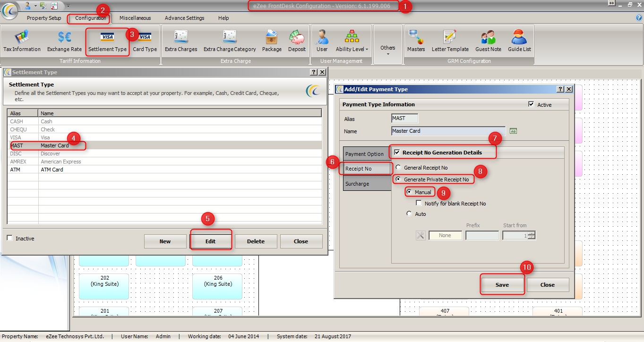Click the user profile icon in quick access toolbar

pyautogui.click(x=27, y=5)
